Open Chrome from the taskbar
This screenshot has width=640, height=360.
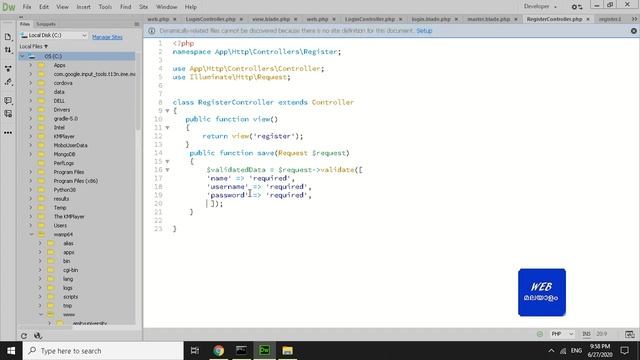218,351
